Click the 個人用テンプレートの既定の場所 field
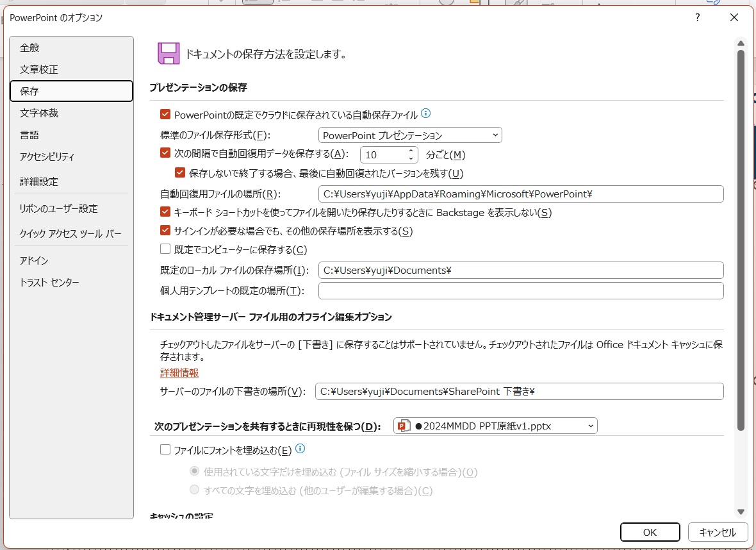This screenshot has width=756, height=550. [x=521, y=290]
